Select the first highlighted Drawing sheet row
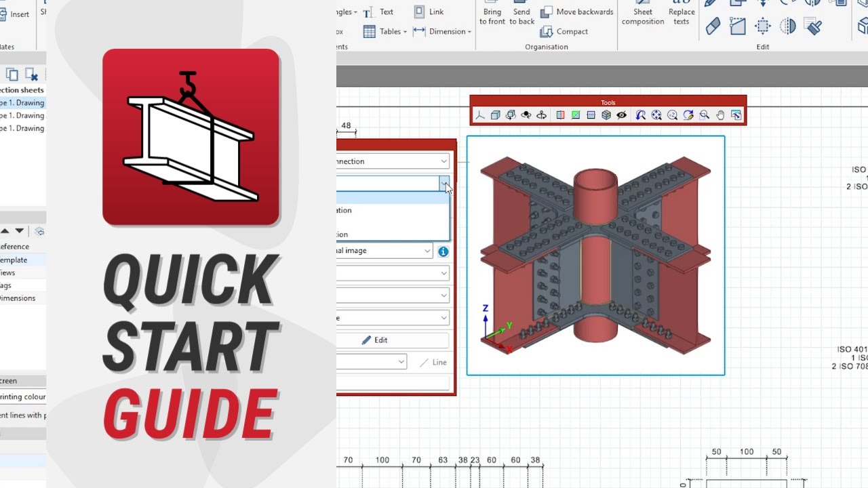 [23, 103]
